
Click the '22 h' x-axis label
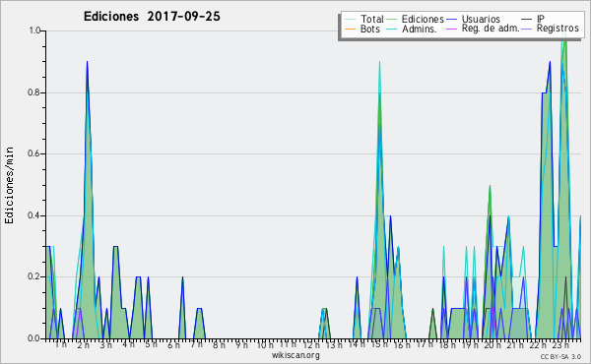point(538,344)
